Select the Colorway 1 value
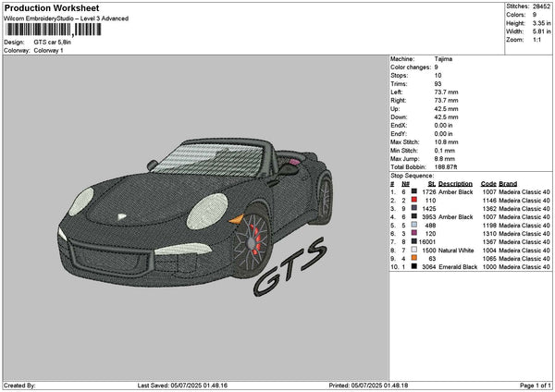The image size is (555, 392). tap(50, 51)
